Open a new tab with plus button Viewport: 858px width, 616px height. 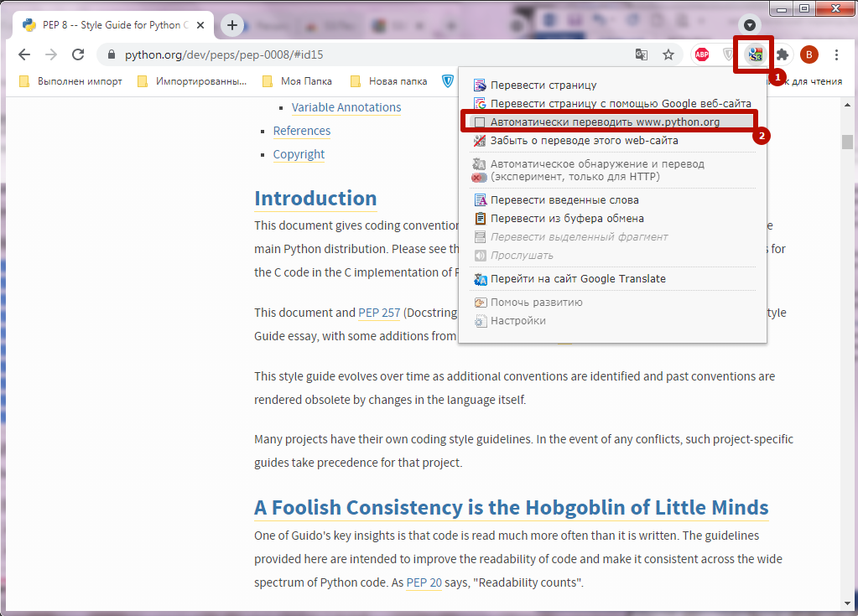click(232, 25)
